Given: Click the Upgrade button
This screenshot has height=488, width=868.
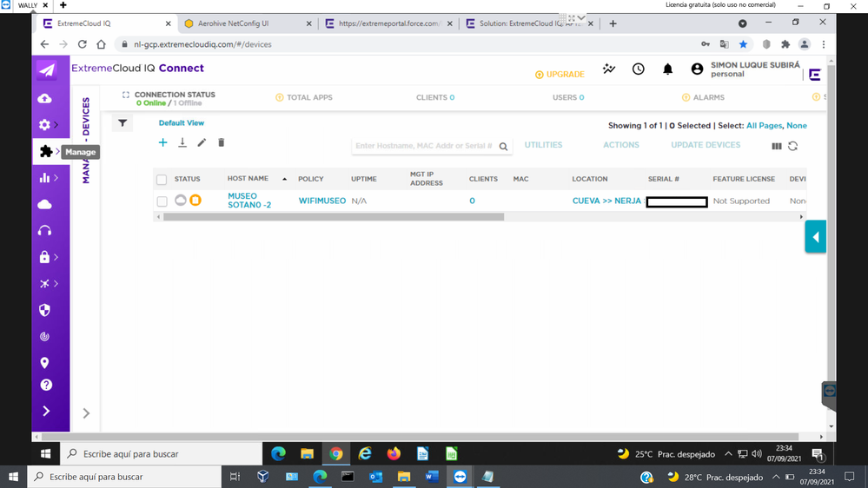Looking at the screenshot, I should pyautogui.click(x=560, y=75).
